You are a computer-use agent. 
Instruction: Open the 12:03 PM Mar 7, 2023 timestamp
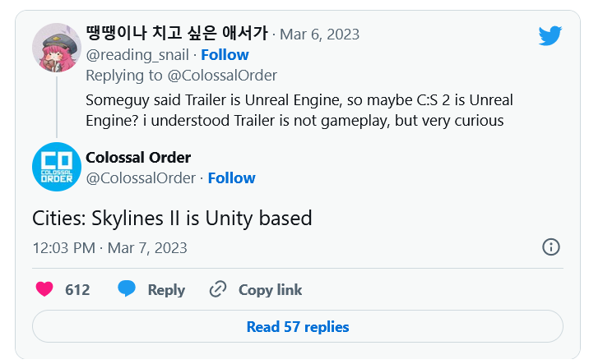pyautogui.click(x=109, y=247)
